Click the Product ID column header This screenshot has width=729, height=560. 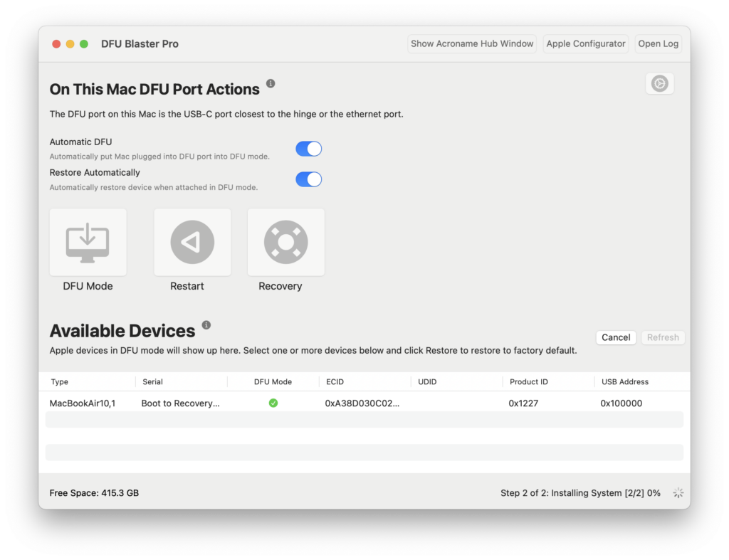(x=529, y=381)
